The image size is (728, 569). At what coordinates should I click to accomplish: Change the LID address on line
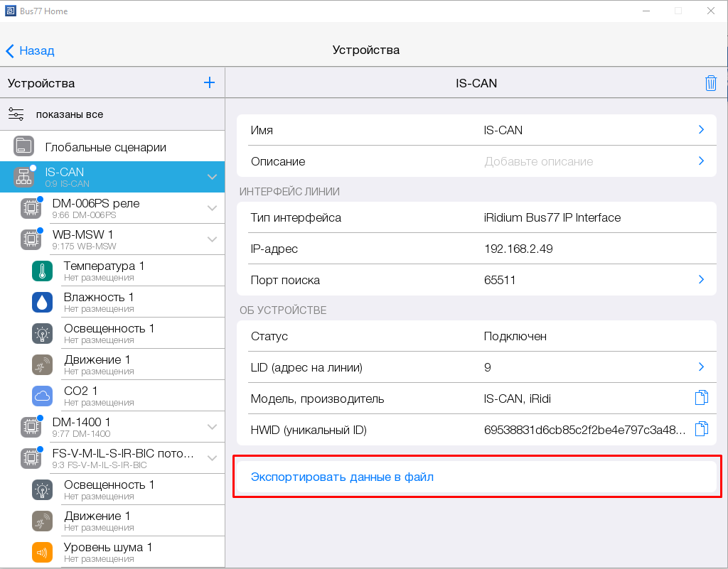point(476,367)
